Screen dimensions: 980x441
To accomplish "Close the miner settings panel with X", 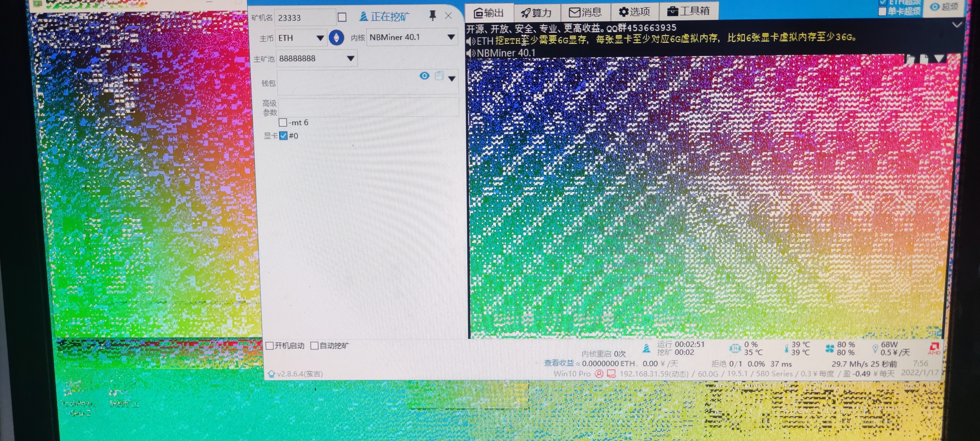I will click(448, 16).
